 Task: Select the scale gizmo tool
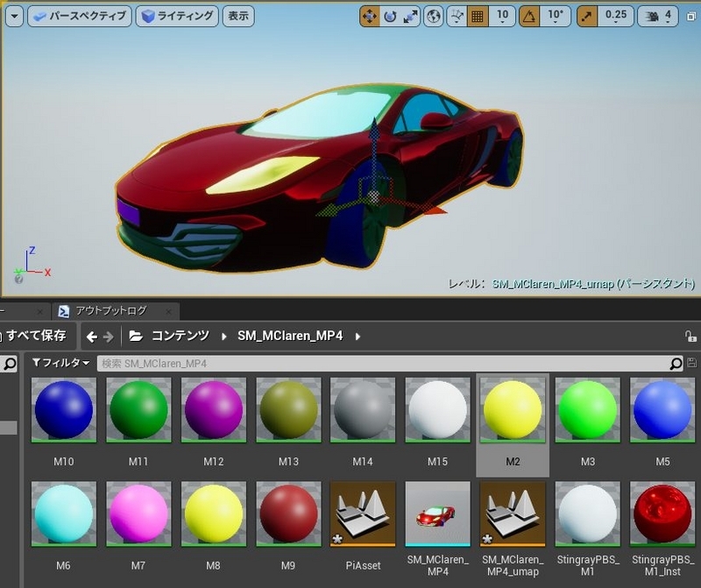click(410, 17)
